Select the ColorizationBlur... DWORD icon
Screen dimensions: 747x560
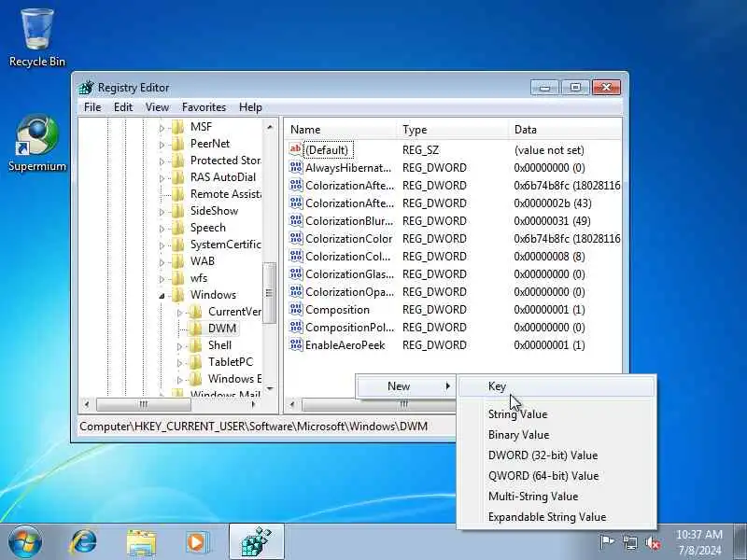click(x=295, y=221)
